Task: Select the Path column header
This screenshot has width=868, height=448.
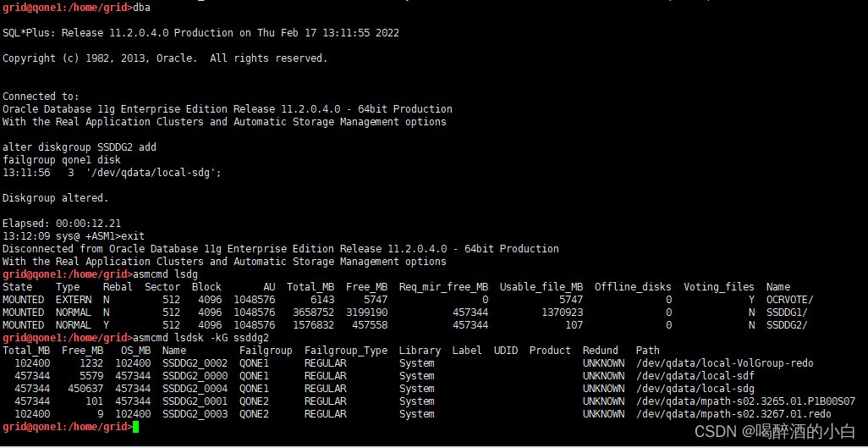Action: tap(648, 351)
